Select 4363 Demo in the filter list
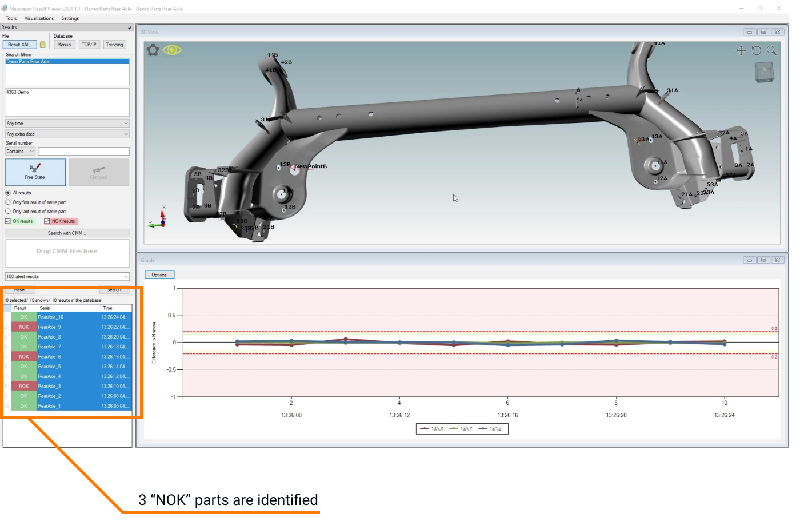Screen dimensions: 812x525 click(18, 92)
